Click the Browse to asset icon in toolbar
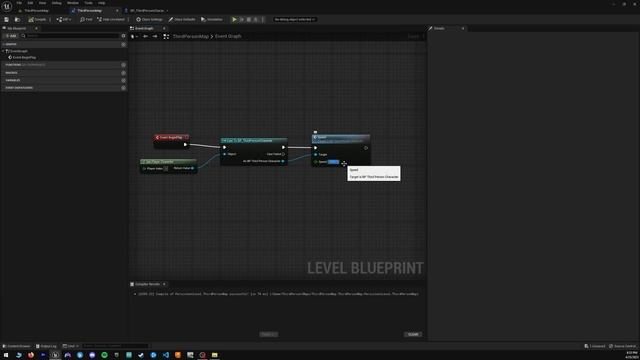Image resolution: width=640 pixels, height=360 pixels. coord(17,19)
